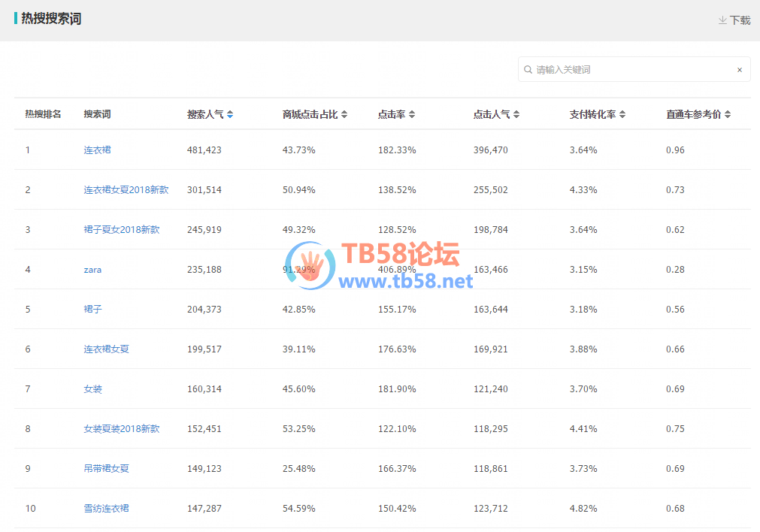
Task: Select the 裙子夏女2018新款 keyword
Action: [x=121, y=230]
